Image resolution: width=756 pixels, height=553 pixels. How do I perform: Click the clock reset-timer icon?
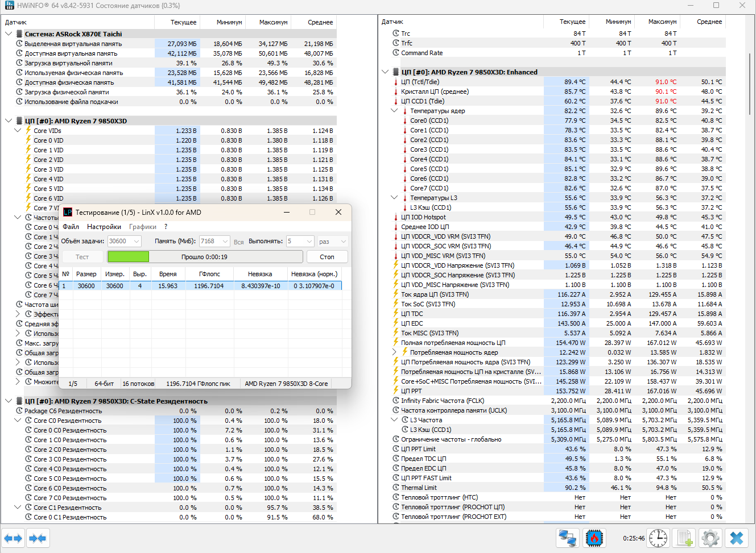pyautogui.click(x=659, y=538)
